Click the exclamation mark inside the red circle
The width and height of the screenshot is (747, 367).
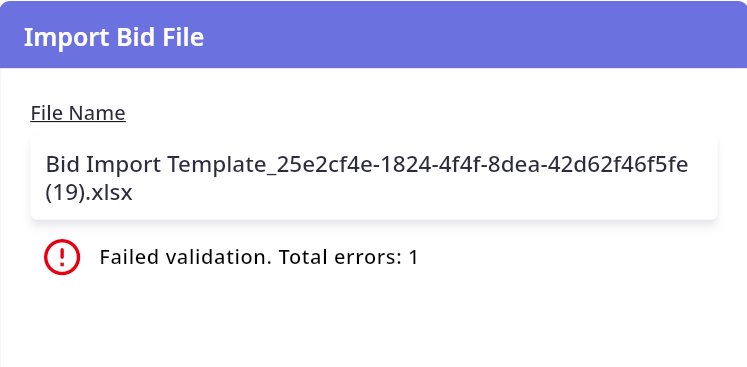(x=62, y=257)
